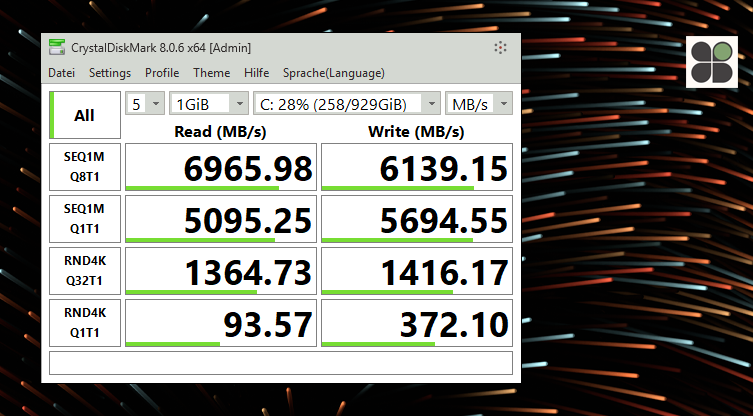
Task: Expand the 1GiB test size dropdown
Action: [x=209, y=103]
